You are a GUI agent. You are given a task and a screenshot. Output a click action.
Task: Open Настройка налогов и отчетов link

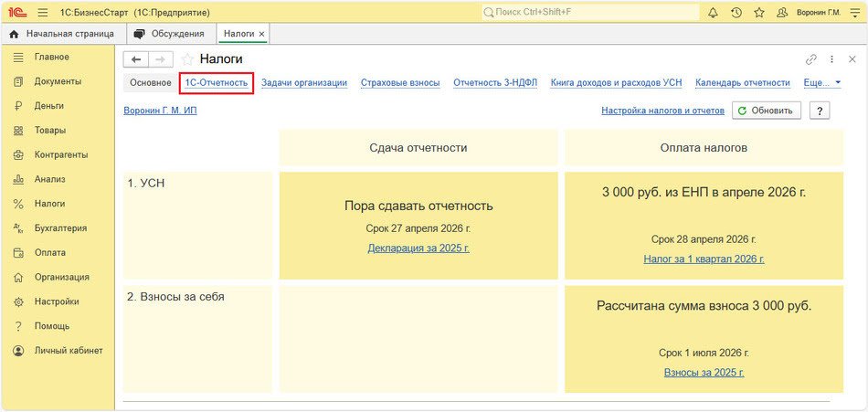[x=662, y=111]
